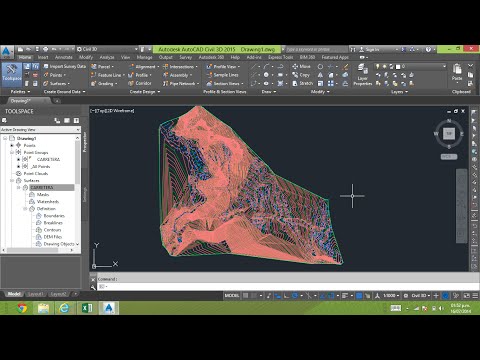Viewport: 480px width, 360px height.
Task: Click the keyword search input field
Action: pyautogui.click(x=317, y=49)
